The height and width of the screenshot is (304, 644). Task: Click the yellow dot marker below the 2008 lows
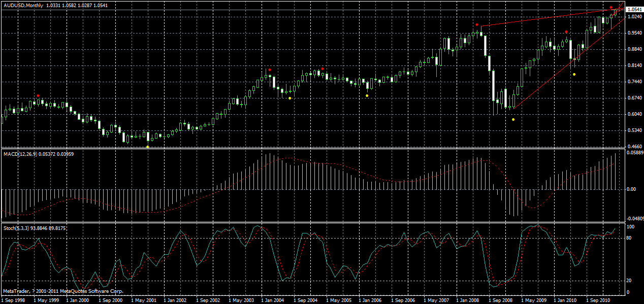pyautogui.click(x=512, y=119)
